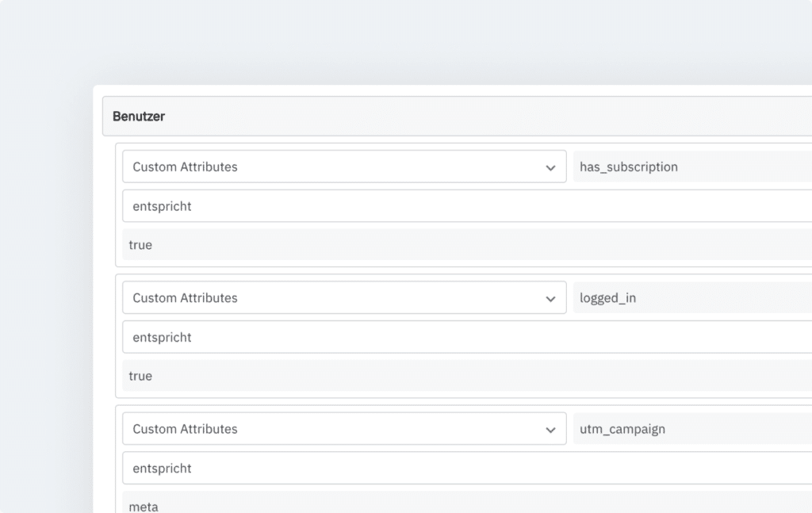Click the true value field for logged_in
This screenshot has width=812, height=513.
point(466,376)
